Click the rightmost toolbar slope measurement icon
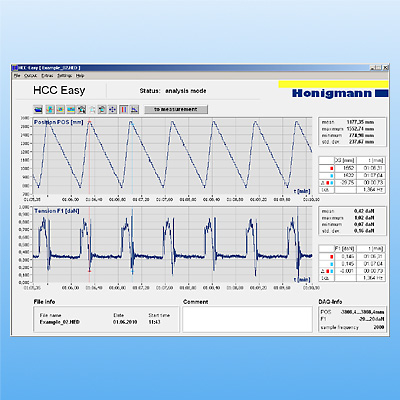The image size is (400, 400). click(x=134, y=109)
